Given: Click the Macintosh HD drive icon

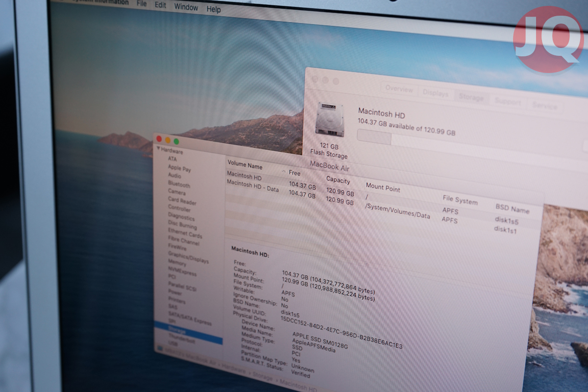Looking at the screenshot, I should [330, 119].
